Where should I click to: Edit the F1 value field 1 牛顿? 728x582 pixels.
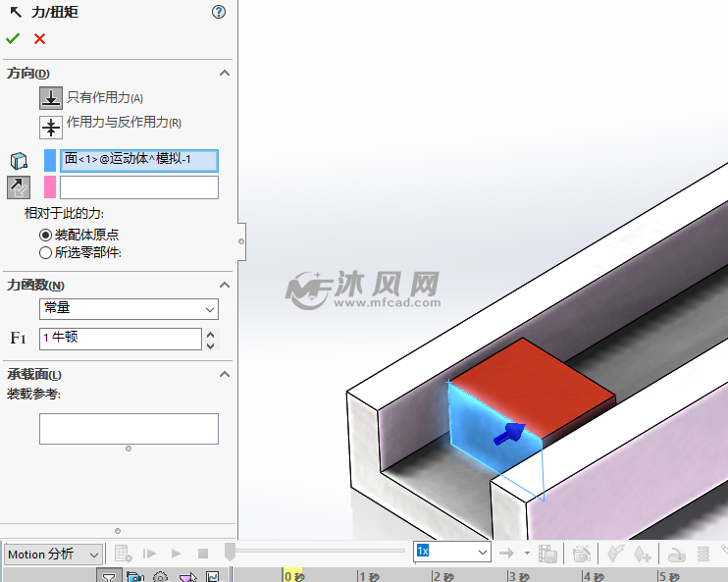click(x=121, y=339)
